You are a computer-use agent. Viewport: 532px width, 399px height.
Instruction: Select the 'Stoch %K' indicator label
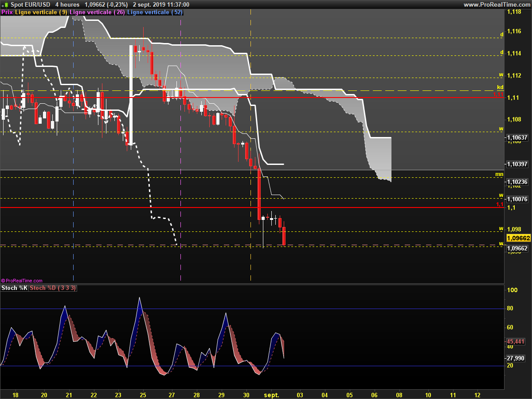tap(15, 288)
